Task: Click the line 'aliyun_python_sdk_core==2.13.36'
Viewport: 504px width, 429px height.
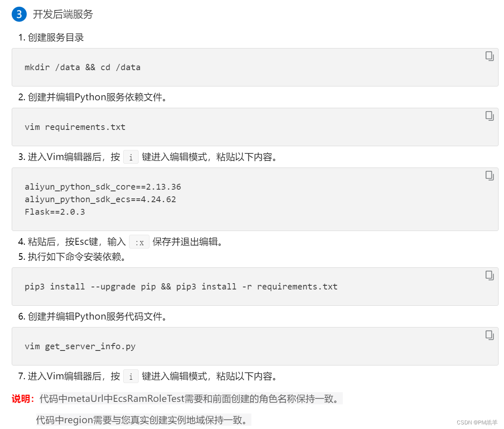Action: coord(103,187)
